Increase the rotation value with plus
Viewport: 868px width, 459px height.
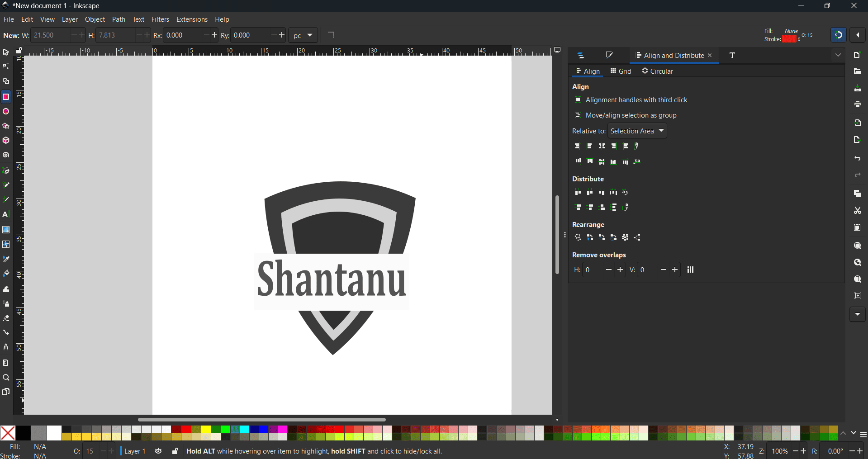point(859,451)
